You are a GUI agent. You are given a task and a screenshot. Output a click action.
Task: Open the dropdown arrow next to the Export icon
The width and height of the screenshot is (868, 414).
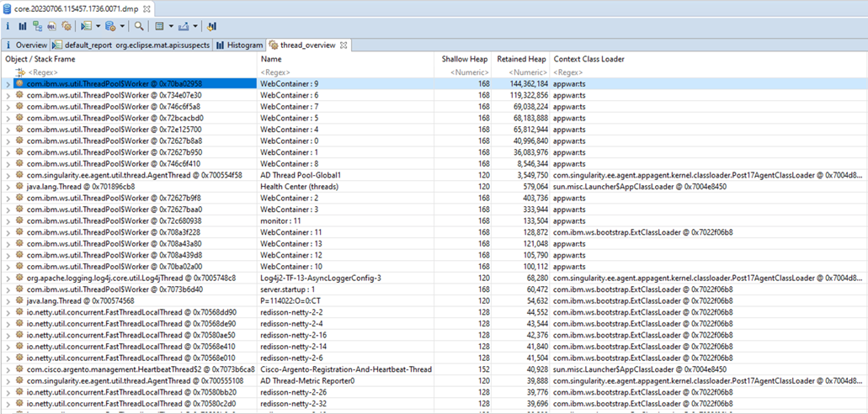pyautogui.click(x=195, y=27)
